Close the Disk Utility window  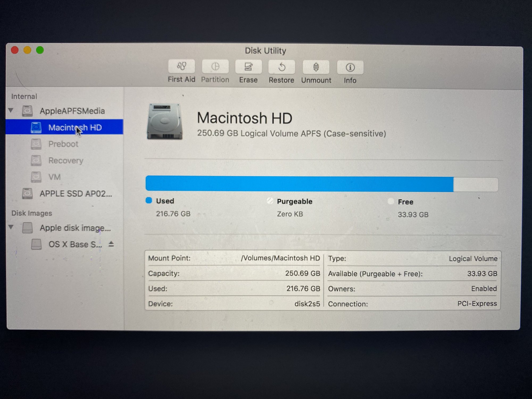15,50
